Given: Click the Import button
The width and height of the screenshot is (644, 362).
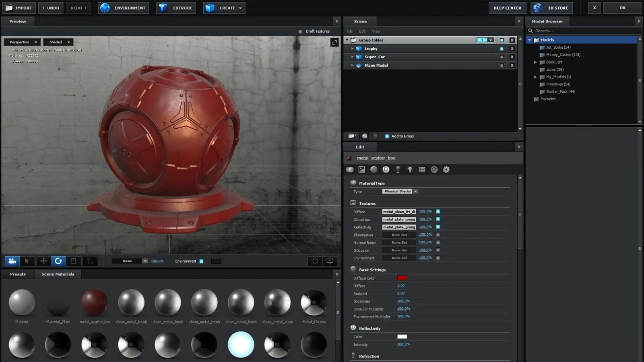Looking at the screenshot, I should pos(19,8).
